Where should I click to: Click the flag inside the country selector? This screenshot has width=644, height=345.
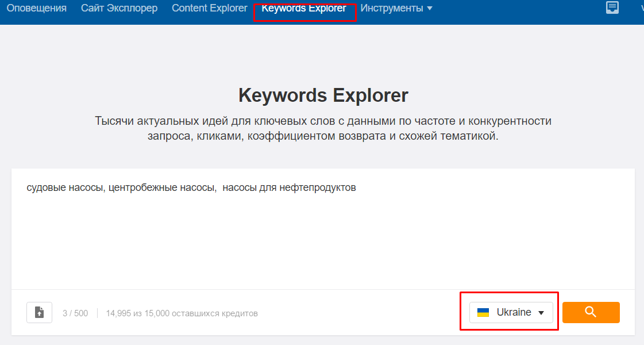484,312
